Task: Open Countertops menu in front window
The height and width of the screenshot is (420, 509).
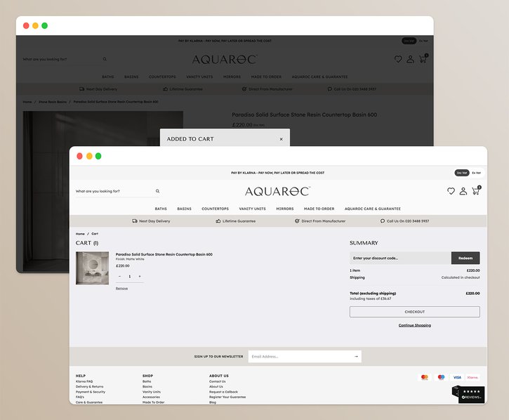Action: pos(216,209)
